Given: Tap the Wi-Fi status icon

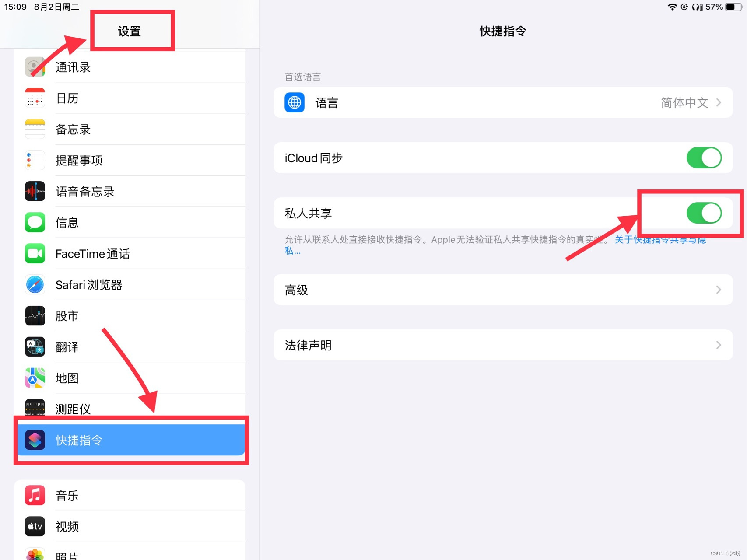Looking at the screenshot, I should click(672, 7).
